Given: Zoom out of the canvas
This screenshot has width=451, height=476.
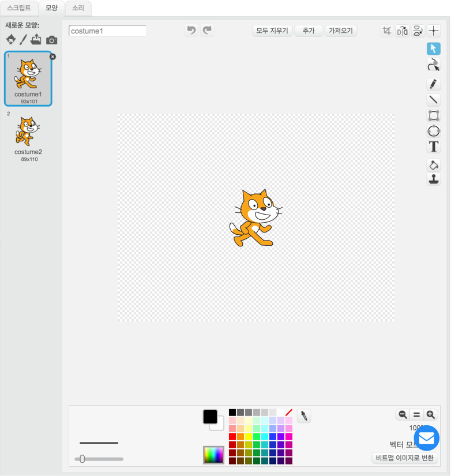Looking at the screenshot, I should click(403, 414).
